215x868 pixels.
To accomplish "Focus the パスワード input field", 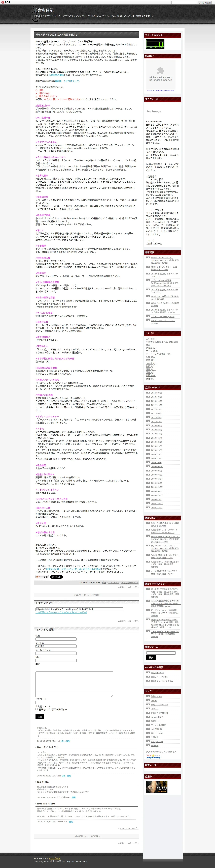I will pos(50,703).
